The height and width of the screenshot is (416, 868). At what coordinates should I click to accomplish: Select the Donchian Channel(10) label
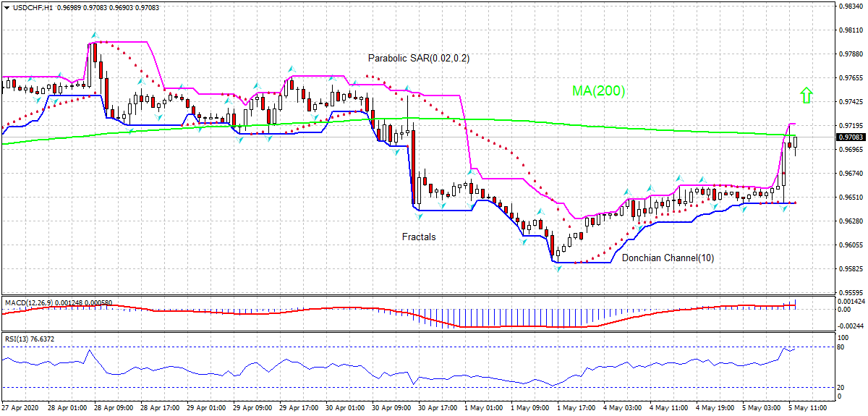tap(668, 258)
